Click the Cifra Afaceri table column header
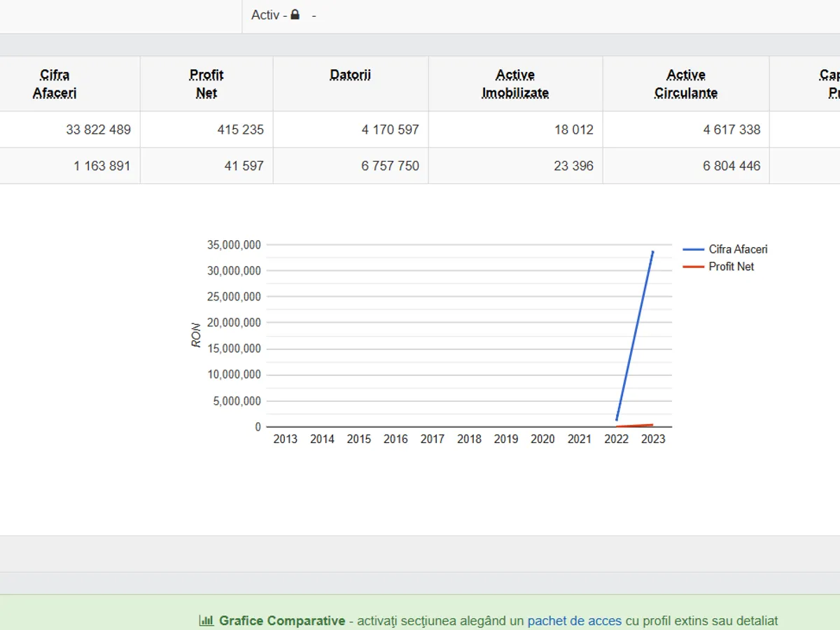 click(x=55, y=84)
